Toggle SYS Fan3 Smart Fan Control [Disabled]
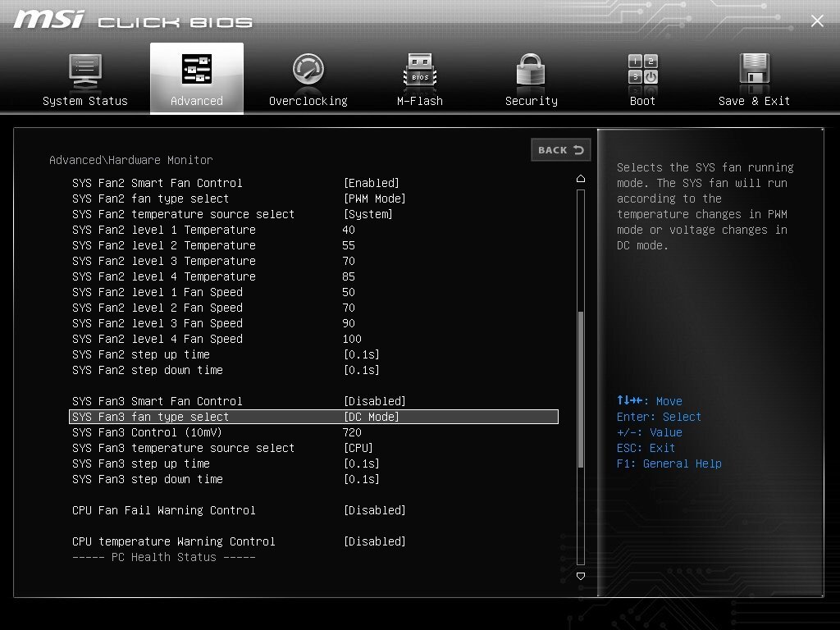The width and height of the screenshot is (840, 630). pyautogui.click(x=374, y=401)
